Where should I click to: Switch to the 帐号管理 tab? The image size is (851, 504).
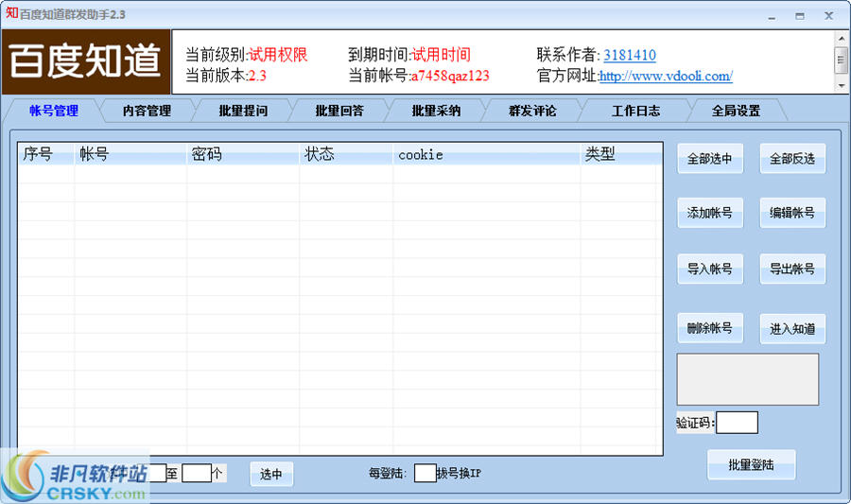(53, 111)
